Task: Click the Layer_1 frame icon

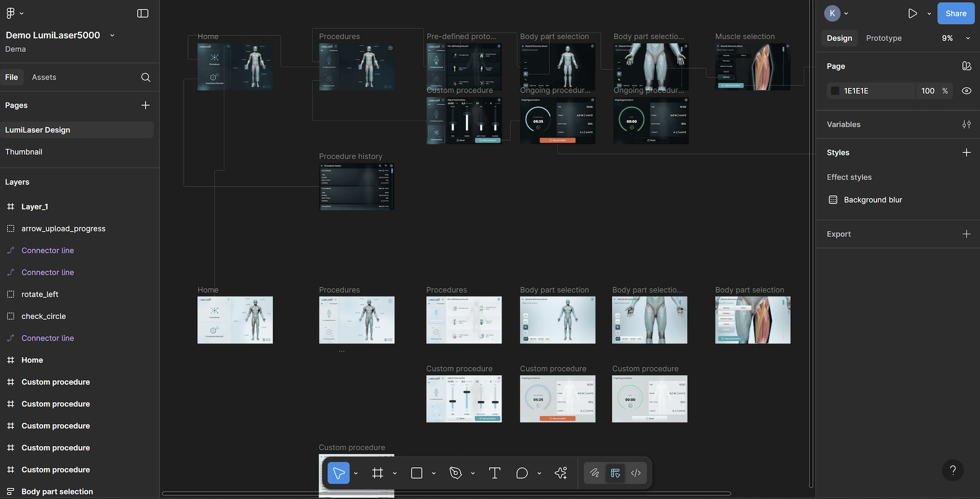Action: [x=10, y=207]
